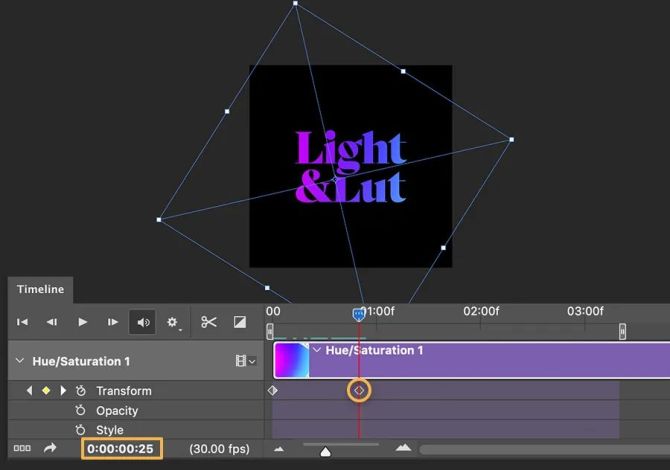Advance to next frame
Viewport: 670px width, 470px height.
(x=113, y=322)
